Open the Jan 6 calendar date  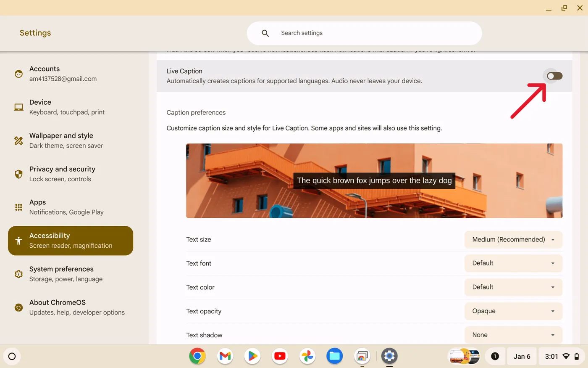click(522, 357)
